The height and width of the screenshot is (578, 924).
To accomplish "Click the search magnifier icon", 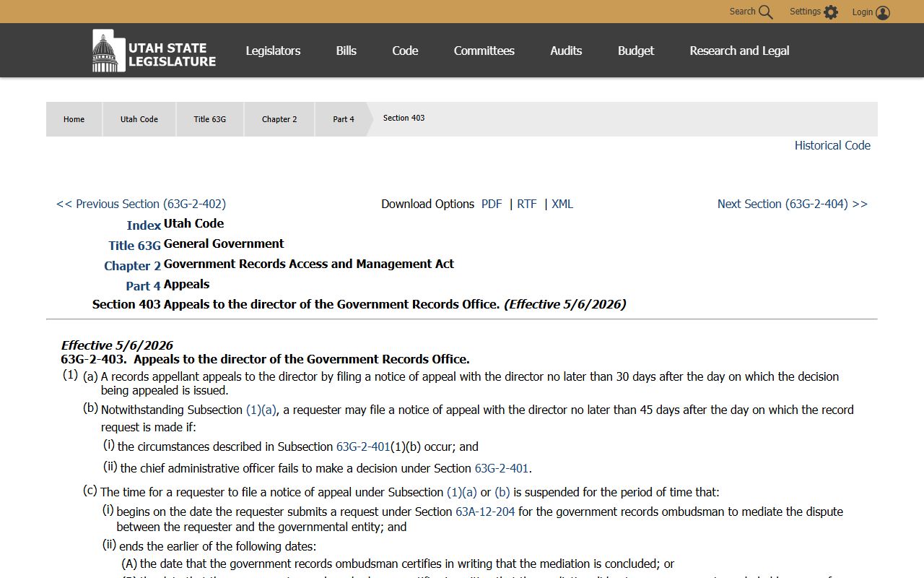I will click(x=766, y=12).
